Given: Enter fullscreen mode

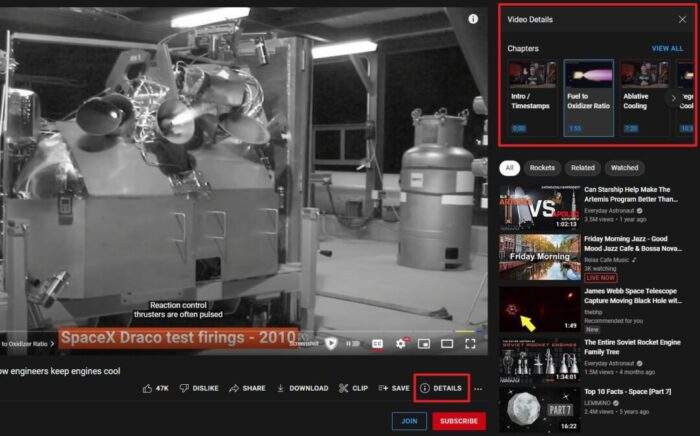Looking at the screenshot, I should (x=470, y=344).
